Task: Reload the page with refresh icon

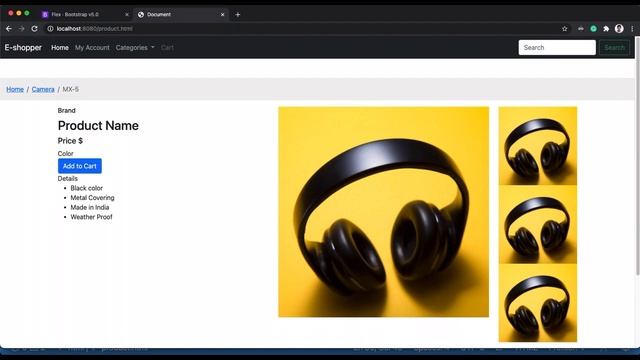Action: tap(35, 29)
